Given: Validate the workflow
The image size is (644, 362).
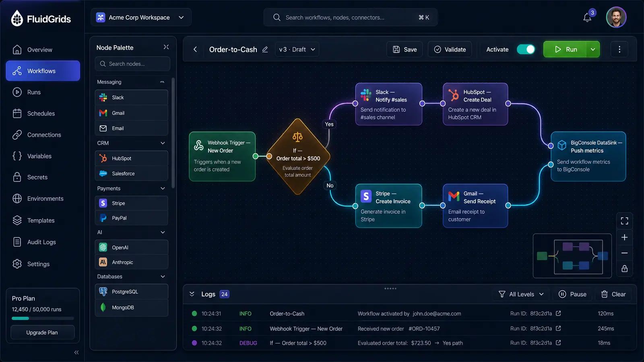Looking at the screenshot, I should 450,49.
